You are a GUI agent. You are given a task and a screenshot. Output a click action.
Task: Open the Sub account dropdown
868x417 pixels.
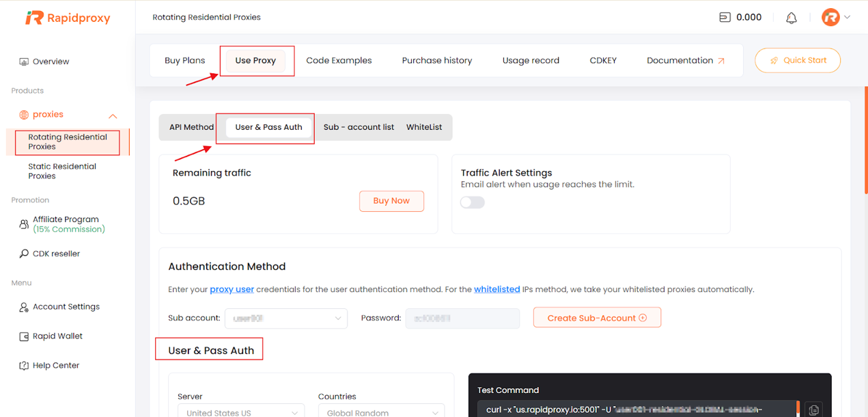click(x=285, y=319)
